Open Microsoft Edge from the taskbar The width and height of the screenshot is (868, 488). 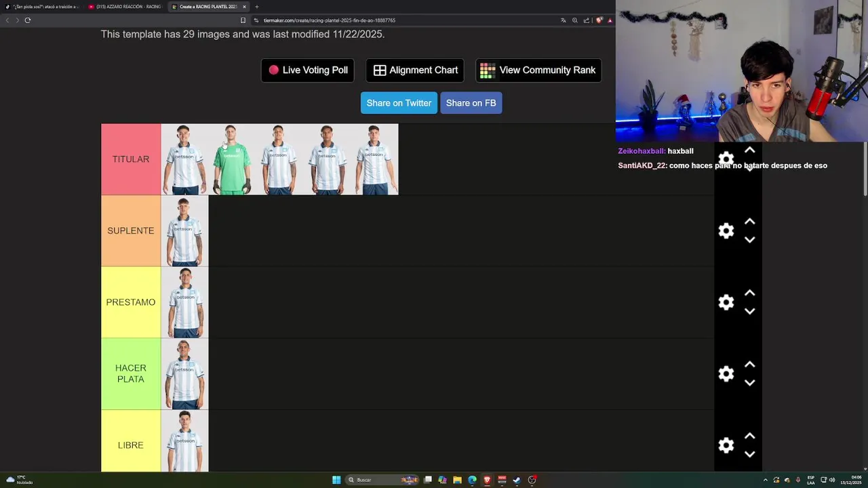click(472, 480)
